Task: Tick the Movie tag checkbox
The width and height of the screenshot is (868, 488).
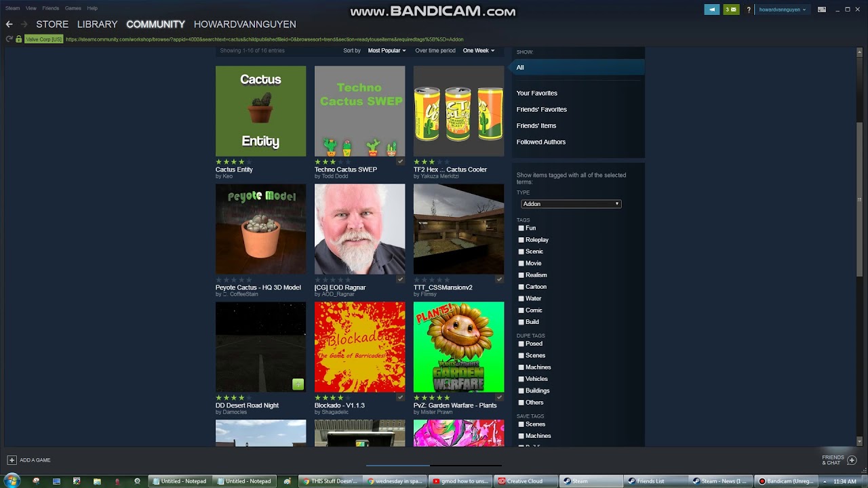Action: tap(521, 264)
